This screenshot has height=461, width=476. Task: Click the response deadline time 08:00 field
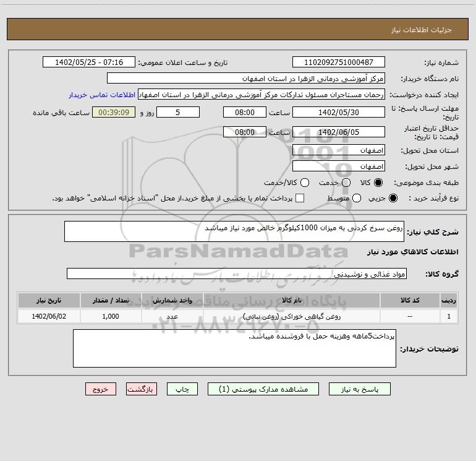click(245, 112)
